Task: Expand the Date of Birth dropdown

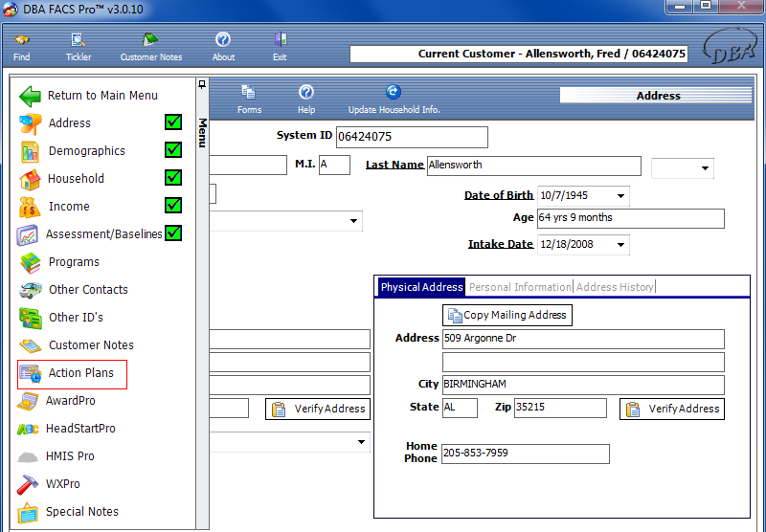Action: (x=620, y=196)
